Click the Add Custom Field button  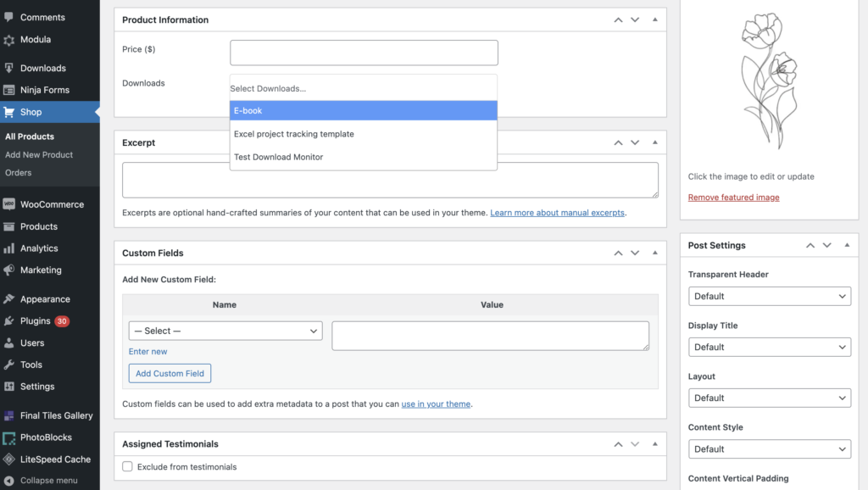170,374
